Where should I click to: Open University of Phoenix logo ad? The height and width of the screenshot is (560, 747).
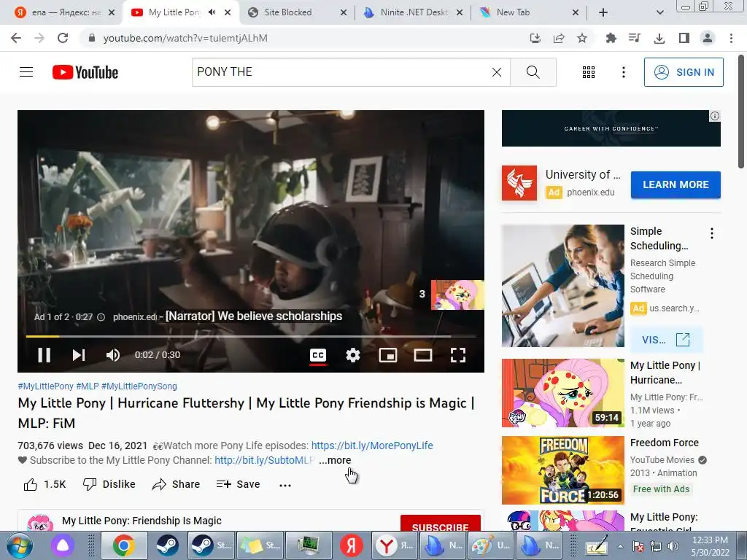519,183
